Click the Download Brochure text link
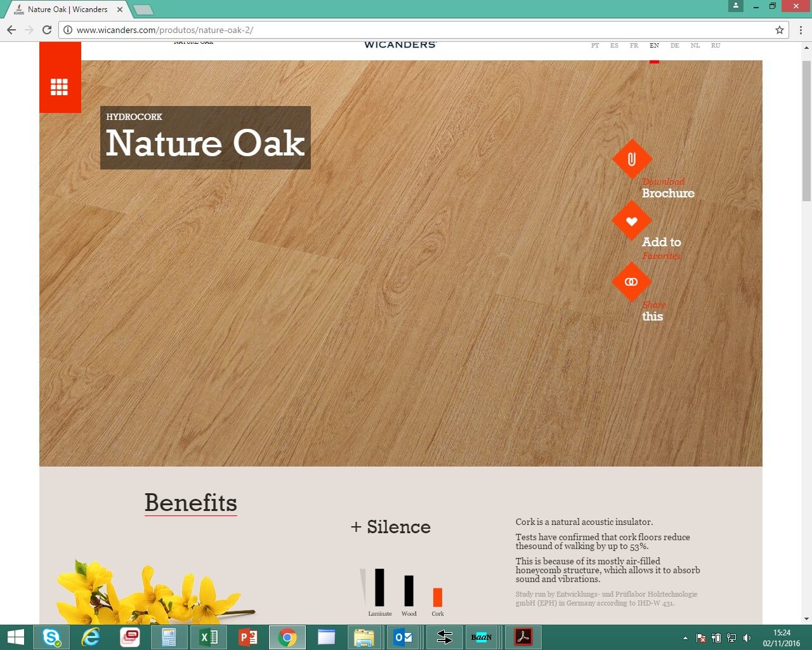The height and width of the screenshot is (650, 812). (668, 188)
